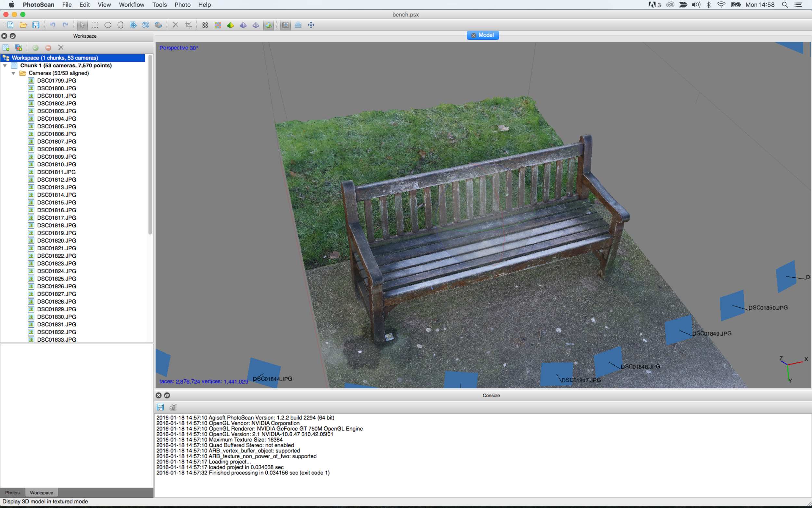The width and height of the screenshot is (812, 508).
Task: Switch to Dense Cloud view
Action: (x=218, y=25)
